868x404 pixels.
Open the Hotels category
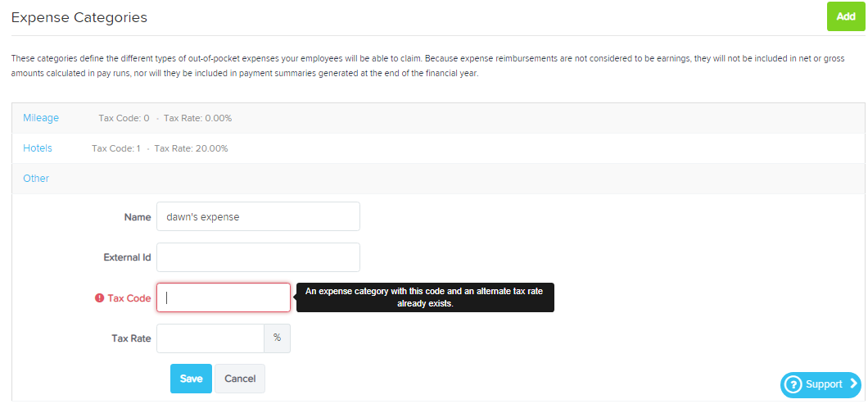[38, 148]
